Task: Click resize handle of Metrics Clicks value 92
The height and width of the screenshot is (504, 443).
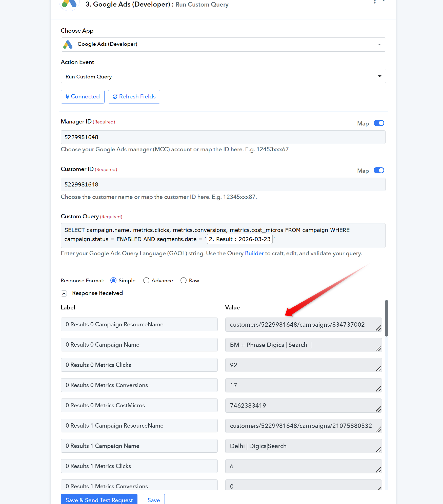Action: click(x=378, y=369)
